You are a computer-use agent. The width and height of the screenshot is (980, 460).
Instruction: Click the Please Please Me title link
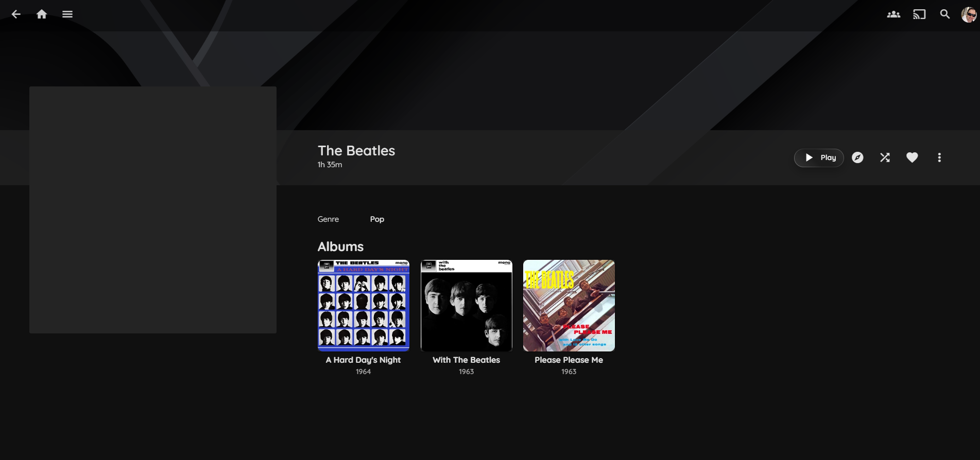tap(569, 360)
